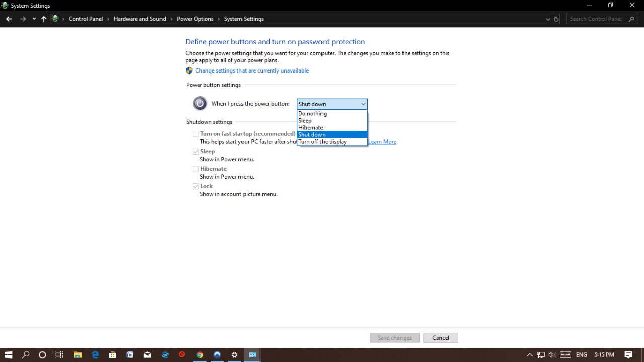Viewport: 644px width, 362px height.
Task: Open the Learn More link
Action: 382,142
